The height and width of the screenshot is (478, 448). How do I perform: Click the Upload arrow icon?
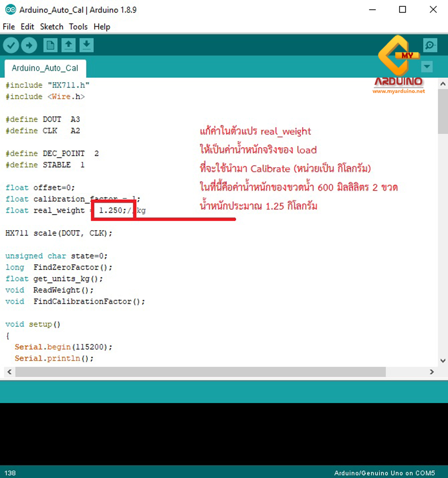pos(29,45)
